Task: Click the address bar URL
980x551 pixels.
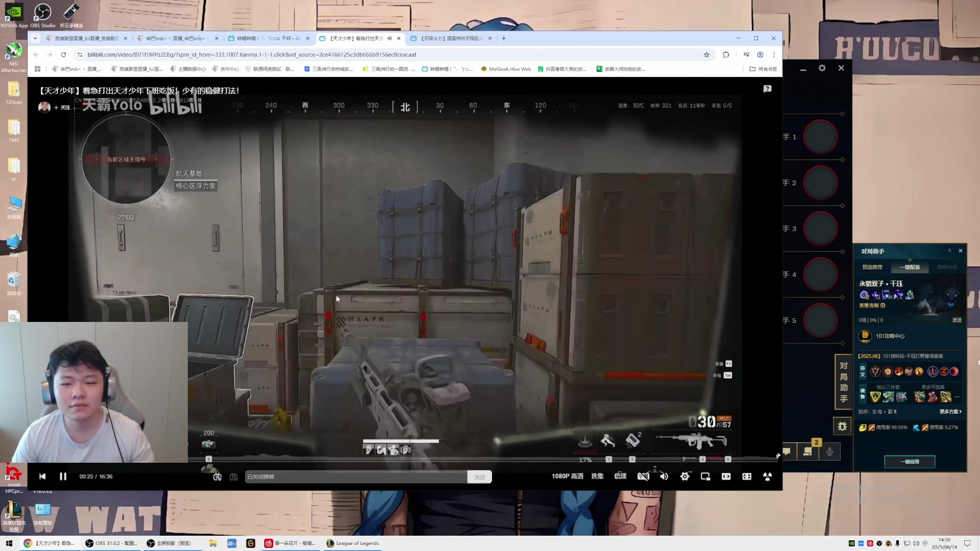Action: [252, 55]
